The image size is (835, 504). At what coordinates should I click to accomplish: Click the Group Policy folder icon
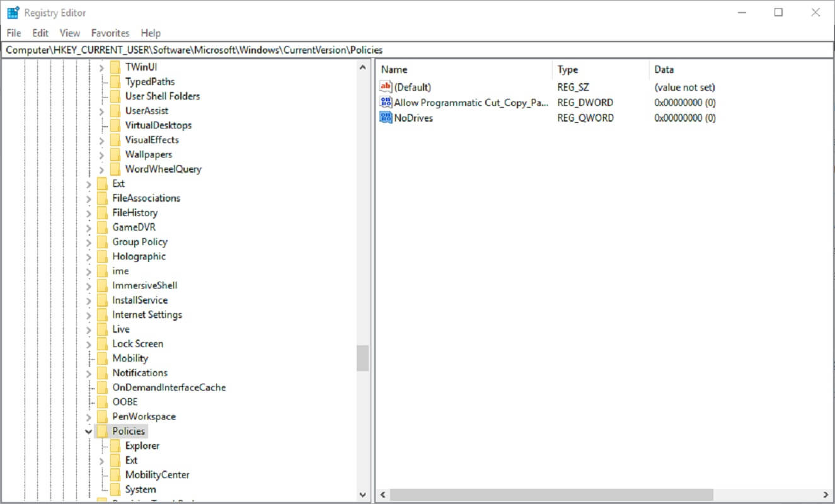pyautogui.click(x=103, y=241)
